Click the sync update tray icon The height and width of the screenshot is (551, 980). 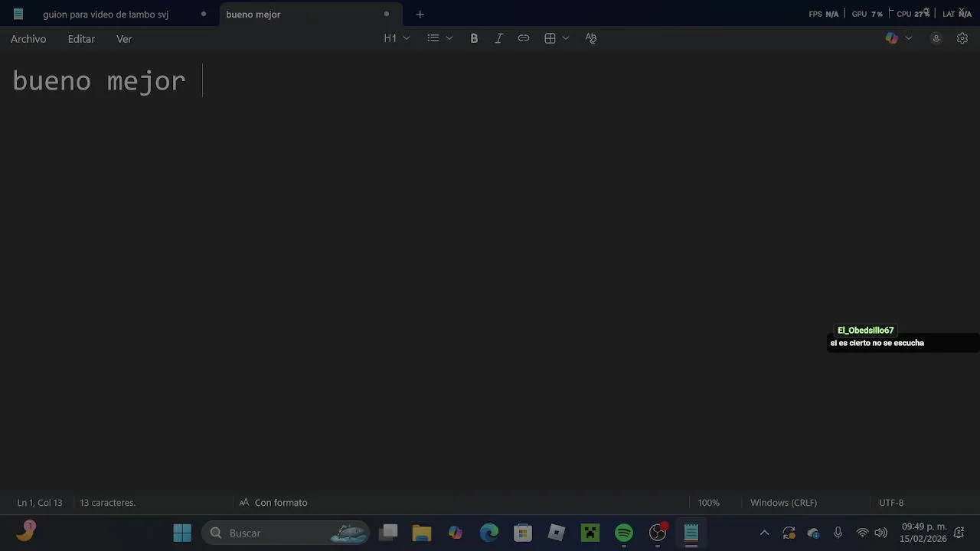pos(789,533)
